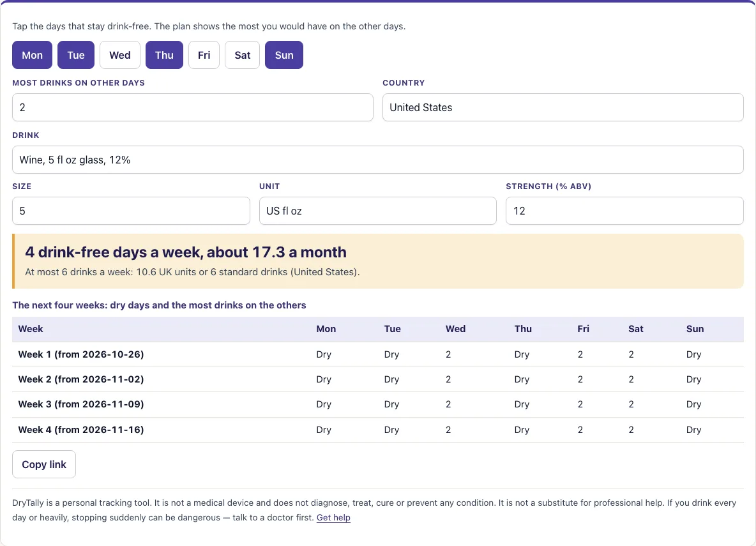Click the '4 drink-free days a week' headline
Image resolution: width=756 pixels, height=546 pixels.
tap(186, 252)
